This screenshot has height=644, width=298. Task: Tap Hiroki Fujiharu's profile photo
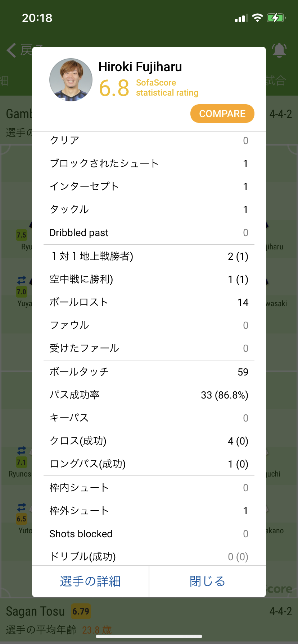pyautogui.click(x=71, y=80)
